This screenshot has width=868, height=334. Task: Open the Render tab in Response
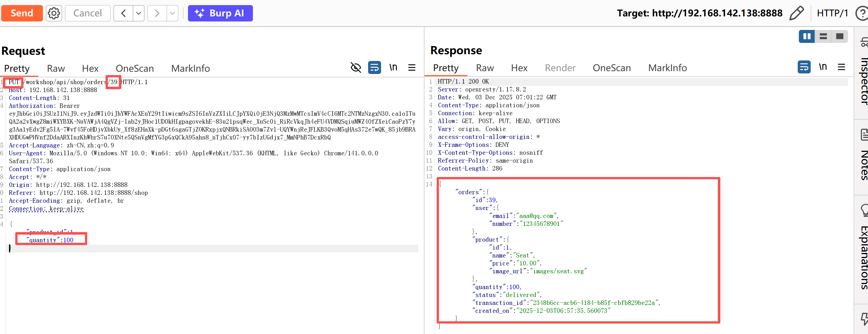point(560,68)
